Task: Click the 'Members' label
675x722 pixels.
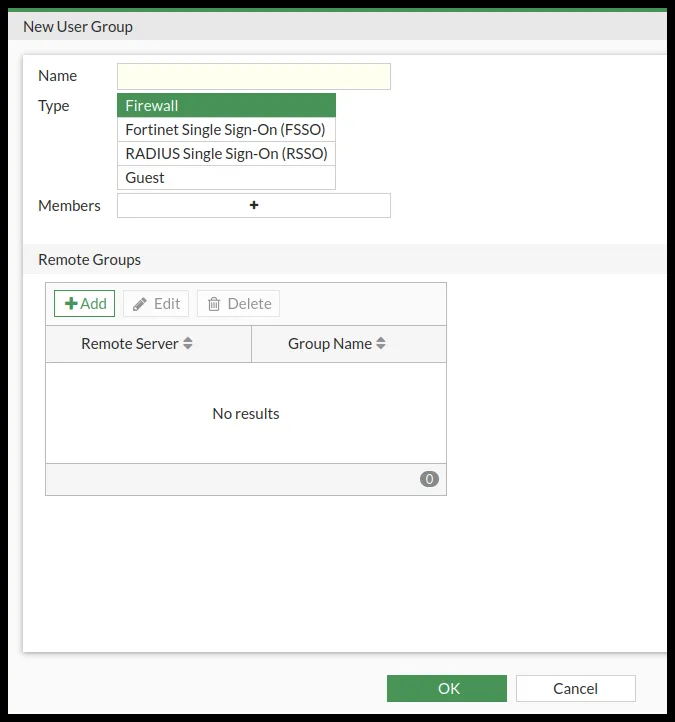Action: [69, 206]
